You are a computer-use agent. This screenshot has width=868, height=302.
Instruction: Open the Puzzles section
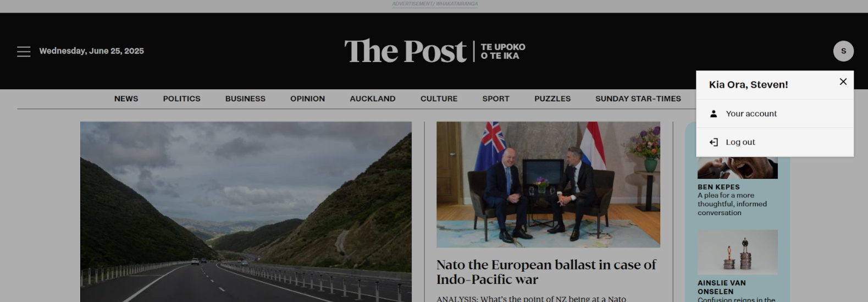552,99
